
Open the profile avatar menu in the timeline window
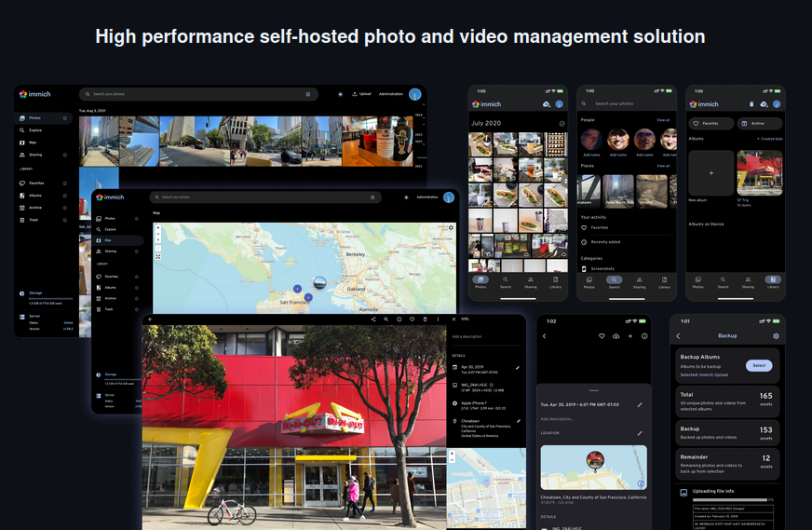(414, 94)
